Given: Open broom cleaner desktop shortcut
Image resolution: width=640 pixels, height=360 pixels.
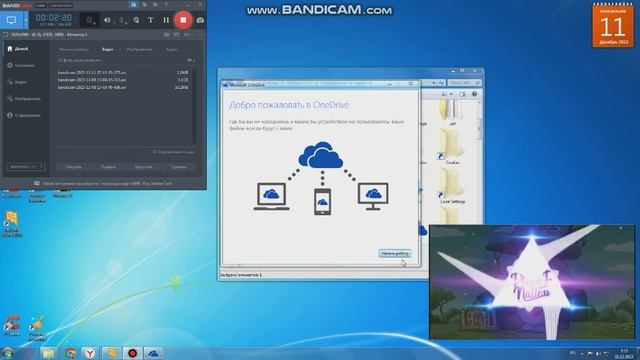Looking at the screenshot, I should (37, 328).
